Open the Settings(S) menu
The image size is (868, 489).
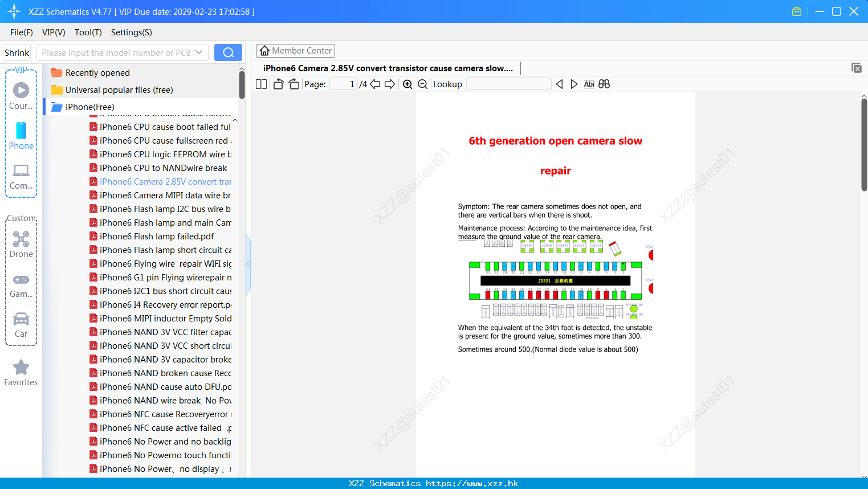[132, 32]
